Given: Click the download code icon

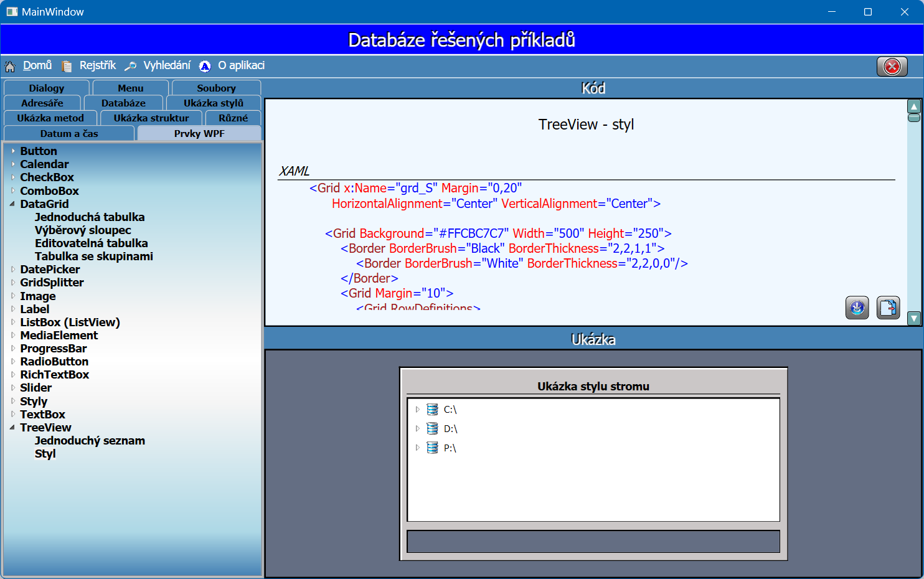Looking at the screenshot, I should point(857,308).
